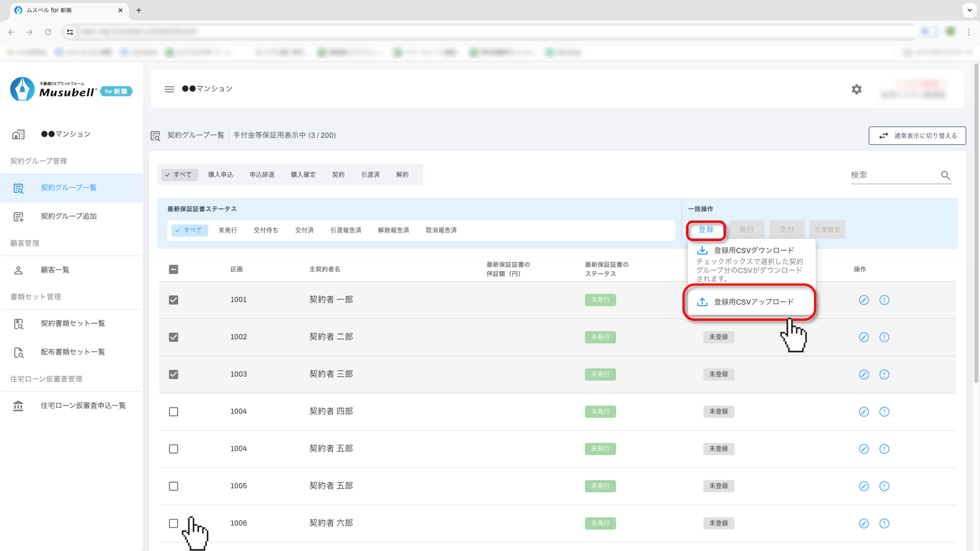
Task: Check the checkbox for 契約者 四郎
Action: pyautogui.click(x=174, y=412)
